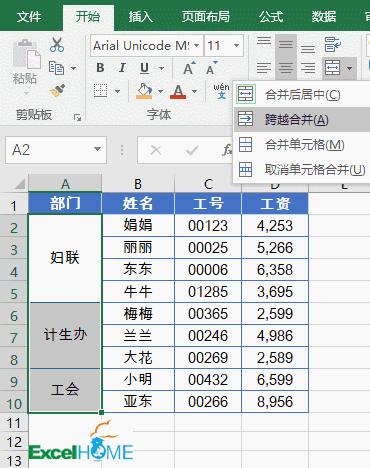Click cell with 娟娟
370x468 pixels.
click(x=138, y=225)
